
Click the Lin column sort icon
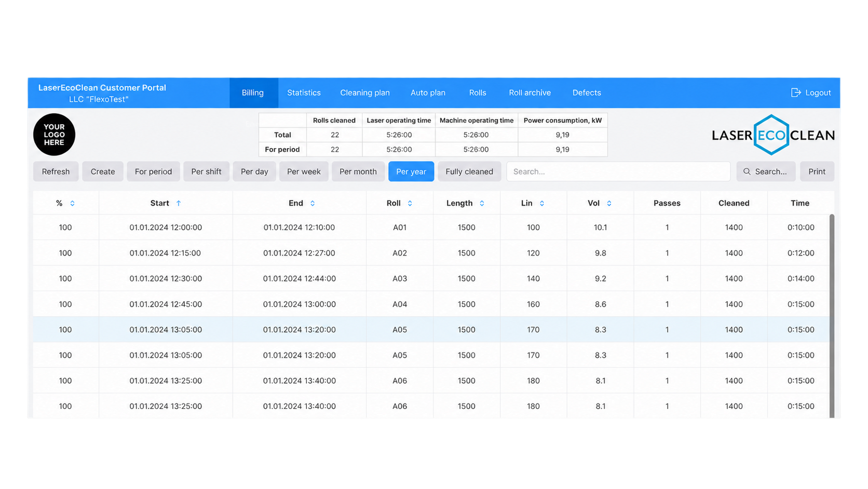click(x=542, y=203)
